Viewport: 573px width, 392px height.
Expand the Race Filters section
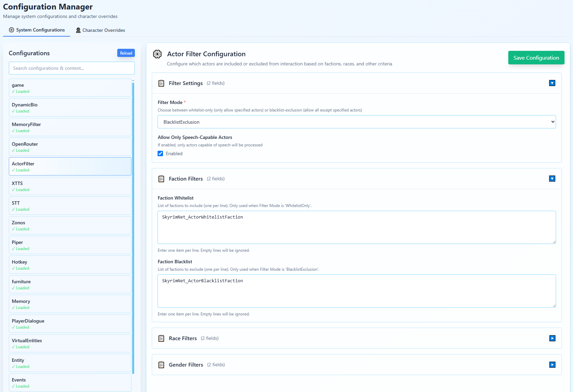coord(552,338)
